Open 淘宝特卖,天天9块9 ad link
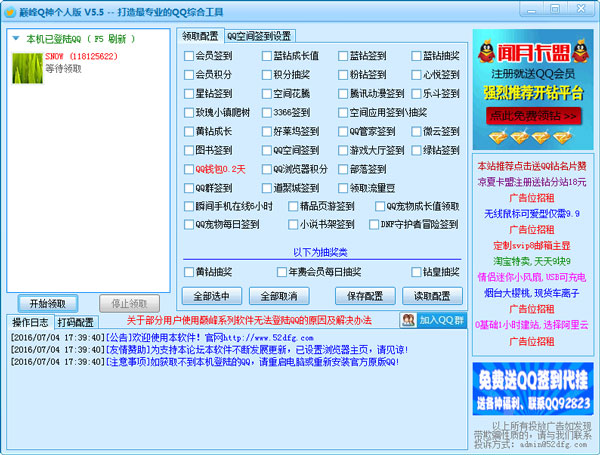Image resolution: width=600 pixels, height=455 pixels. (532, 261)
